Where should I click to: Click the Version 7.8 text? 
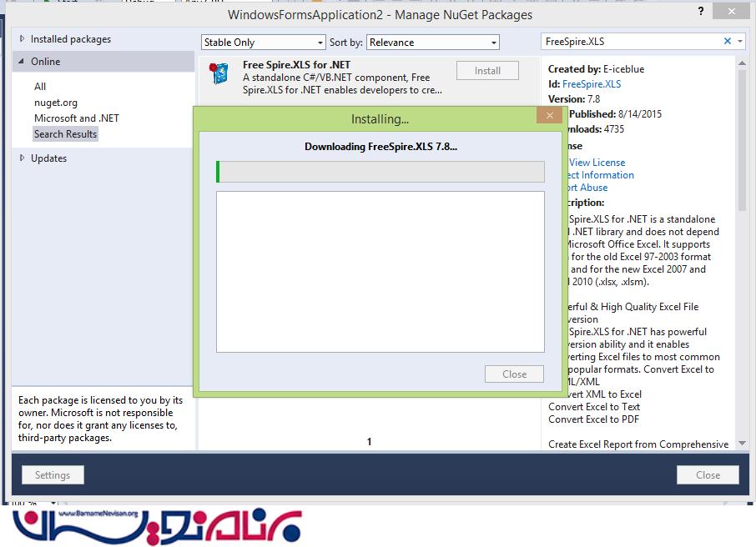tap(574, 98)
